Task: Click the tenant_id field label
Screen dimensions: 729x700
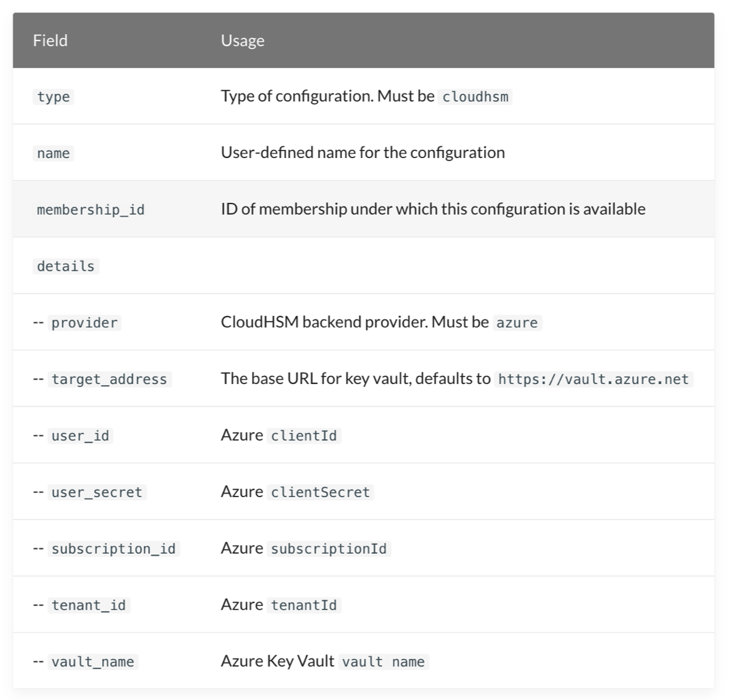Action: click(x=89, y=605)
